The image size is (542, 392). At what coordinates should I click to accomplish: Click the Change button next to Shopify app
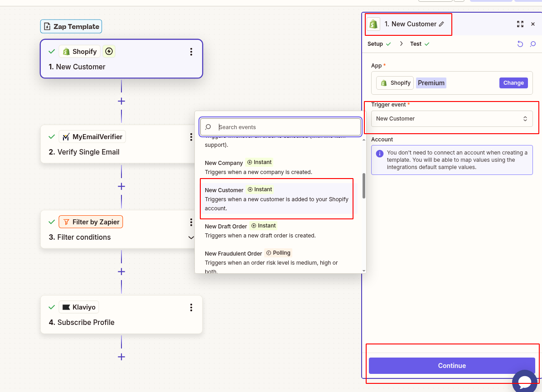click(513, 82)
